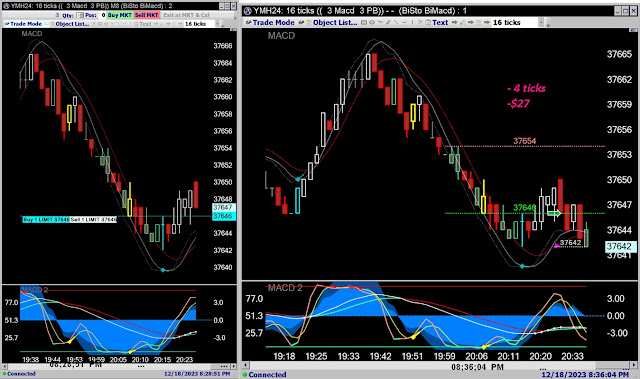
Task: Click Buy MKT button in left chart
Action: (x=120, y=15)
